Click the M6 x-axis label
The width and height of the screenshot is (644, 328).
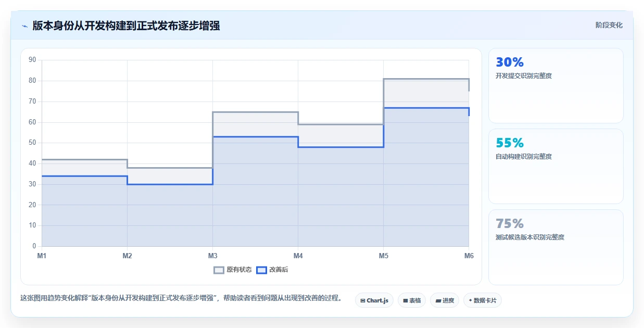pyautogui.click(x=469, y=256)
